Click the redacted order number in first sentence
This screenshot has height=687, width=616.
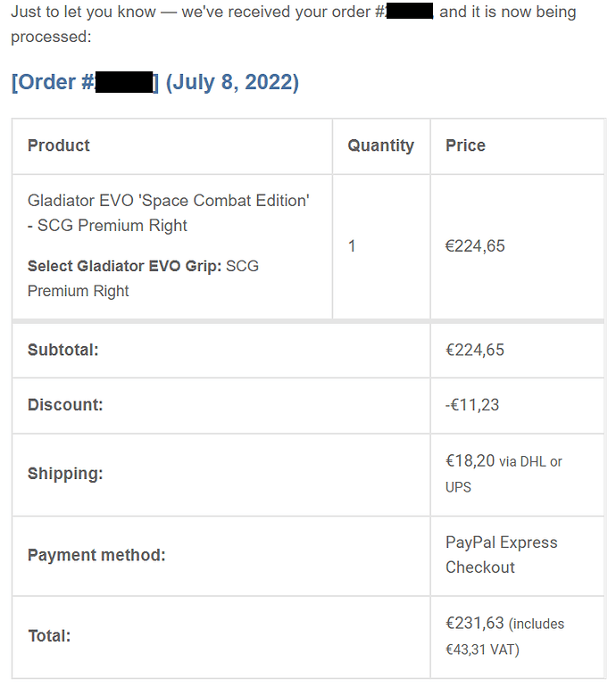[x=409, y=11]
